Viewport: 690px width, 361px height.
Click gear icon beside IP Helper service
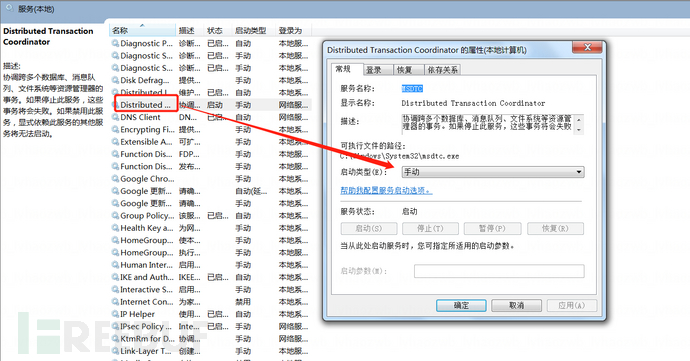point(115,314)
